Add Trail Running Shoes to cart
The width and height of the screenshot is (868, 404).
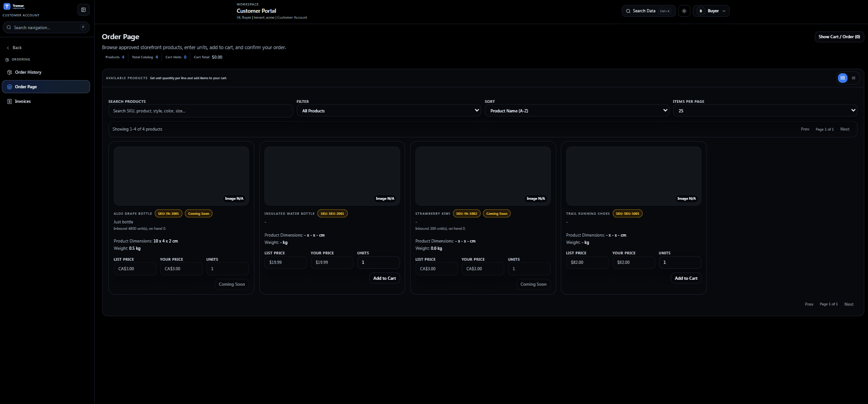tap(686, 278)
